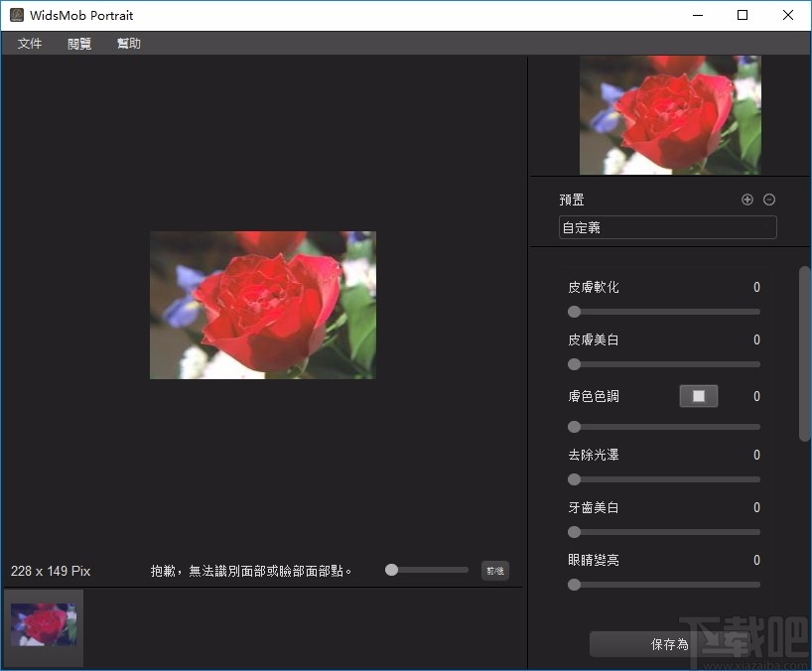812x671 pixels.
Task: Click the main rose image on canvas
Action: pyautogui.click(x=263, y=305)
